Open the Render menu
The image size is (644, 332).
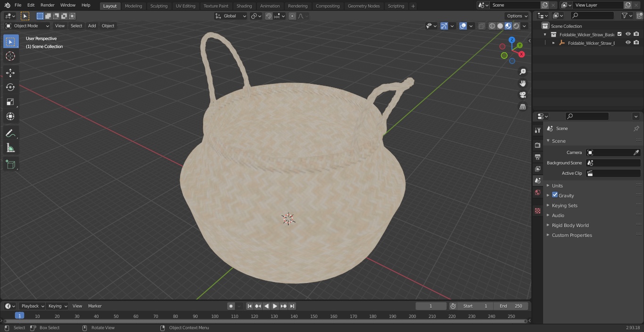point(47,5)
